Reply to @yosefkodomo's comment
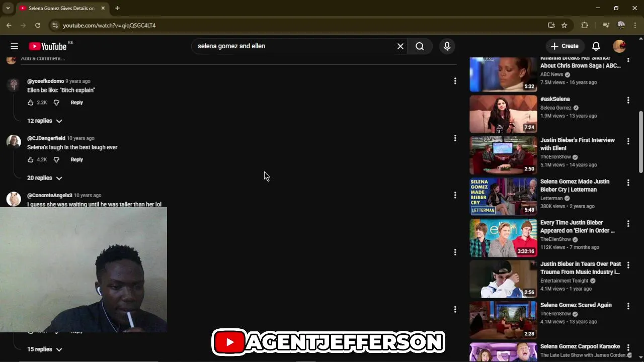The width and height of the screenshot is (644, 362). [76, 103]
